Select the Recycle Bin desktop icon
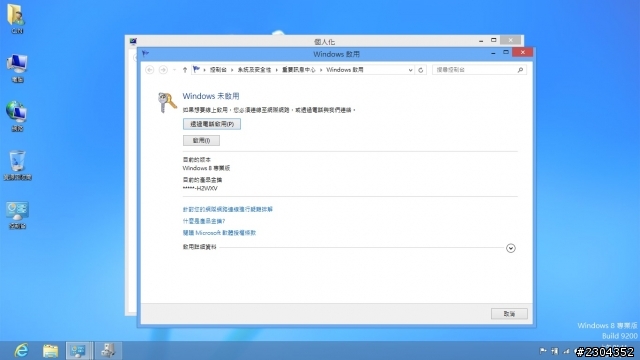This screenshot has width=640, height=360. 17,165
